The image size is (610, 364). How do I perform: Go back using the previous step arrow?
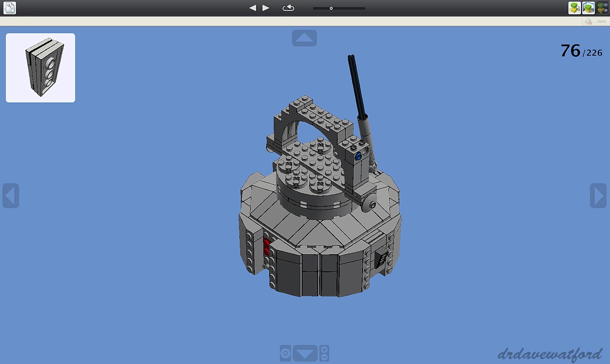coord(253,7)
